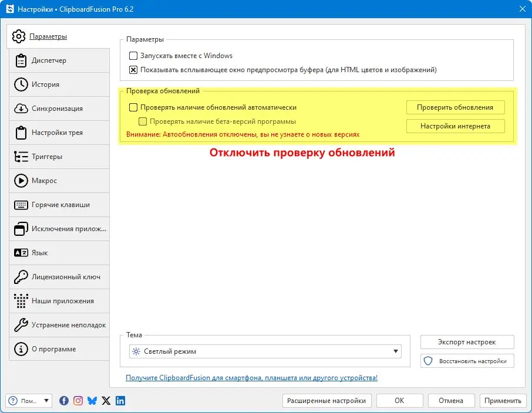Screen dimensions: 532x413
Task: Open the Bluesky butterfly icon
Action: tap(92, 401)
